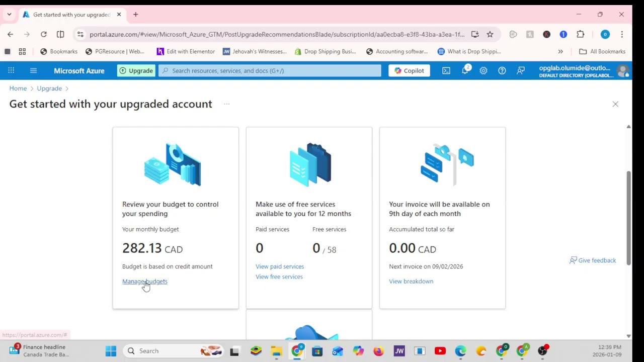Open File Explorer from taskbar

tap(276, 351)
